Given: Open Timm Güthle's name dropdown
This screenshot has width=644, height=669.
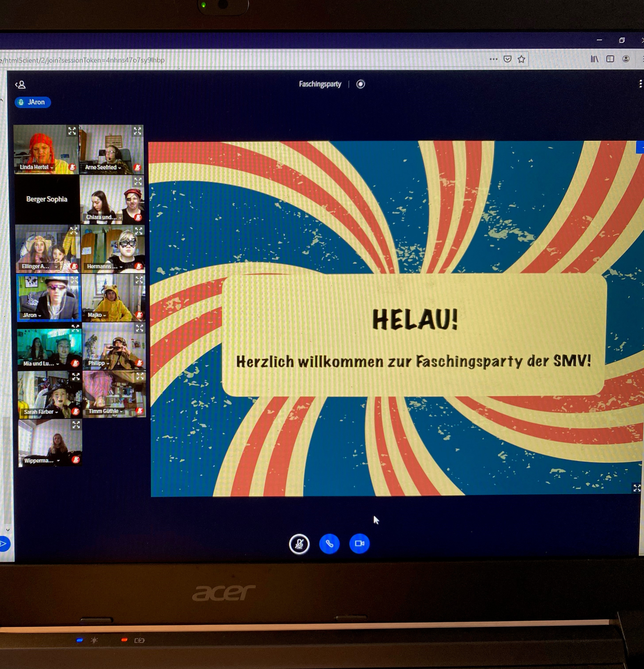Looking at the screenshot, I should point(106,411).
